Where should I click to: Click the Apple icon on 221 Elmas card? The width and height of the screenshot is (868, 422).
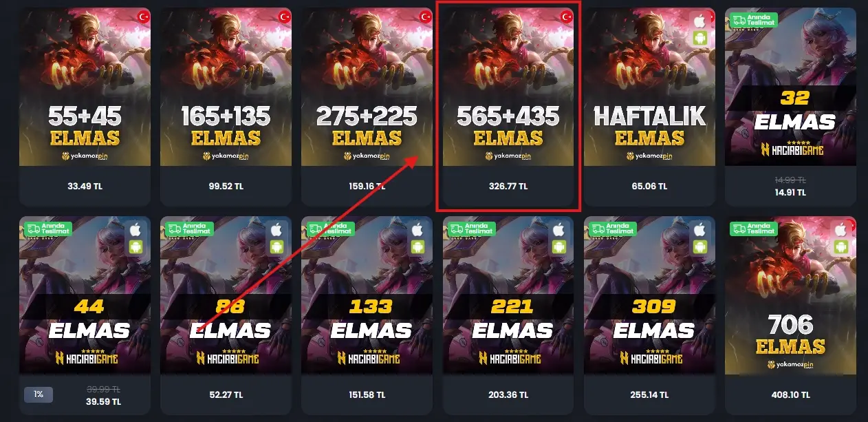[559, 229]
